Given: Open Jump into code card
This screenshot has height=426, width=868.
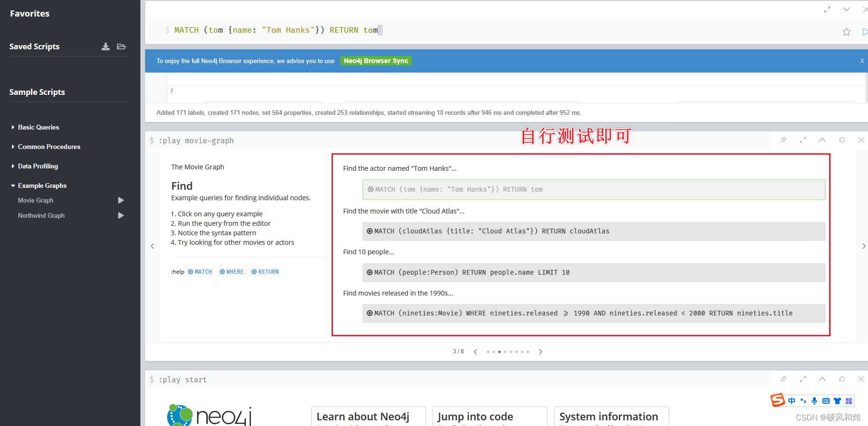Looking at the screenshot, I should tap(490, 417).
